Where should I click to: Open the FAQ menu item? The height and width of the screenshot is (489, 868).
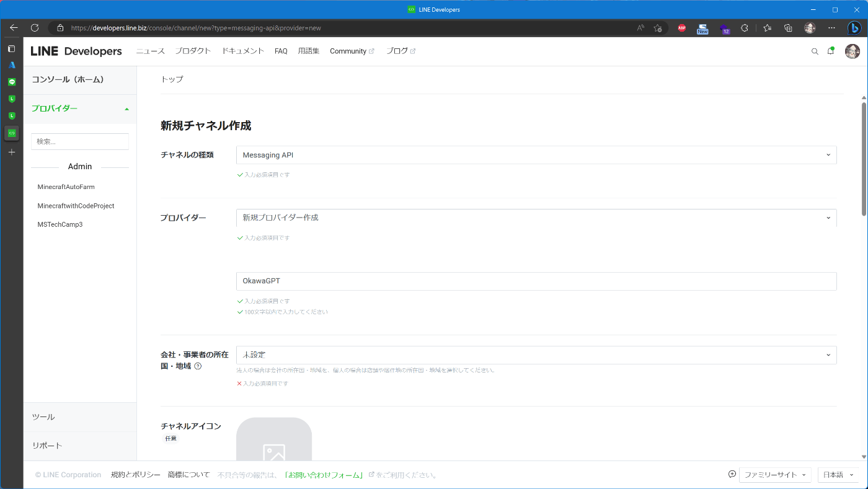[281, 51]
